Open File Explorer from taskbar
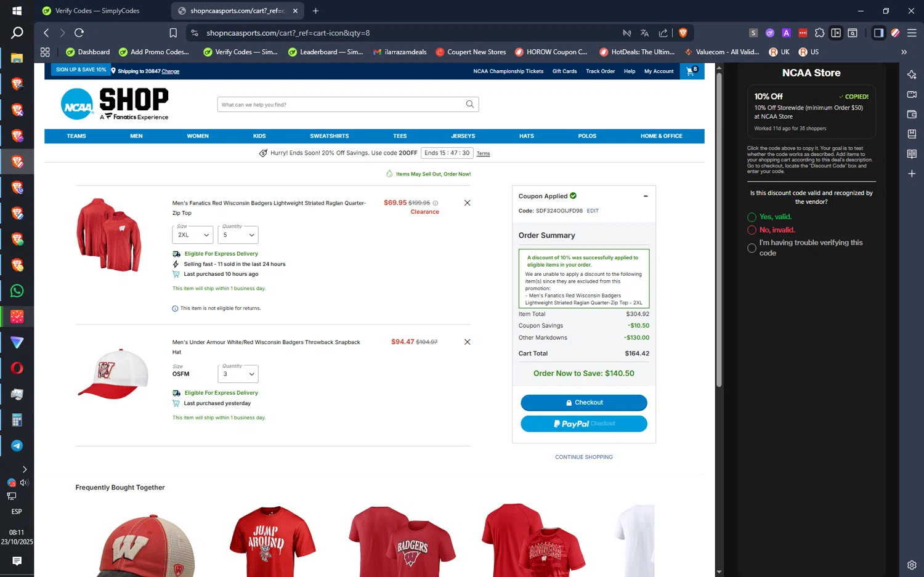The image size is (924, 577). 17,58
